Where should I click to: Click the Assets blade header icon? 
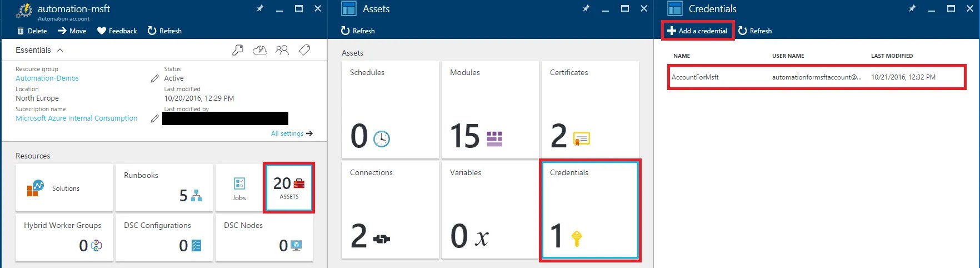(349, 8)
